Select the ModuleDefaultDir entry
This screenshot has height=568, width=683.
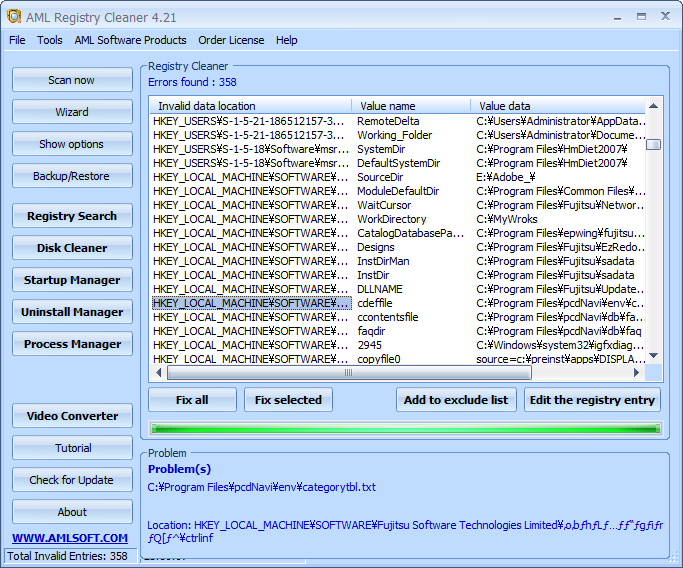[x=398, y=191]
